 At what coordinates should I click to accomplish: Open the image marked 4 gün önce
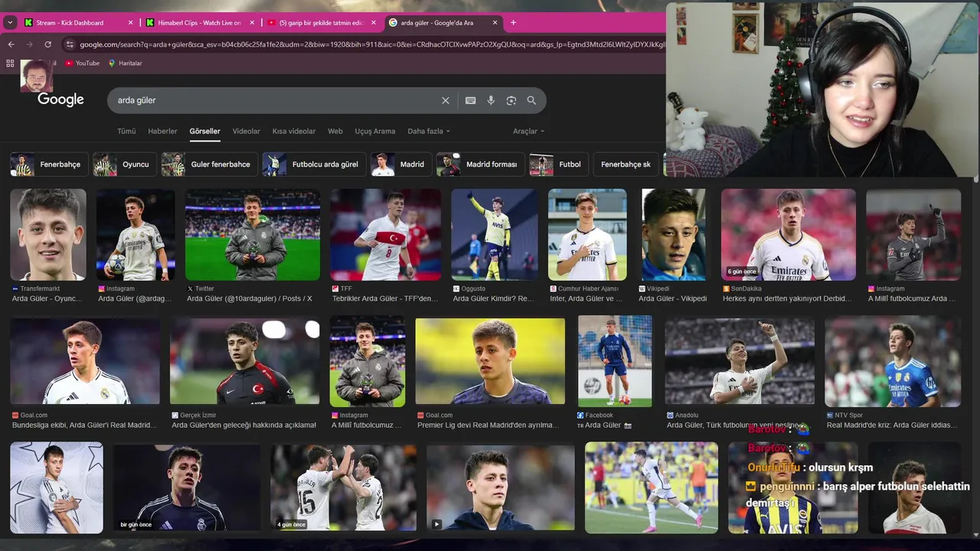click(x=344, y=487)
